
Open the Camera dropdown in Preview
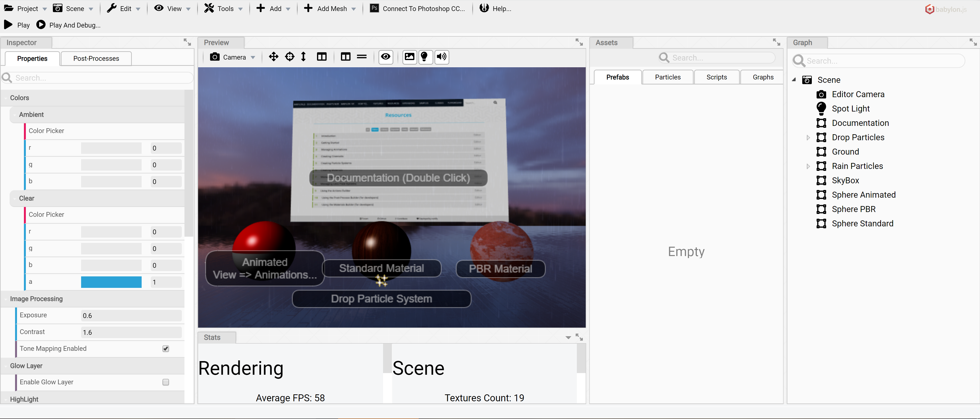(233, 57)
